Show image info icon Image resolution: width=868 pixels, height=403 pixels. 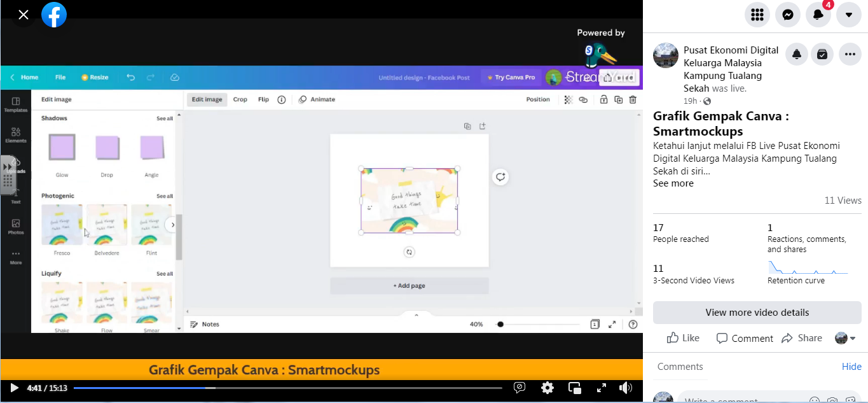tap(281, 99)
